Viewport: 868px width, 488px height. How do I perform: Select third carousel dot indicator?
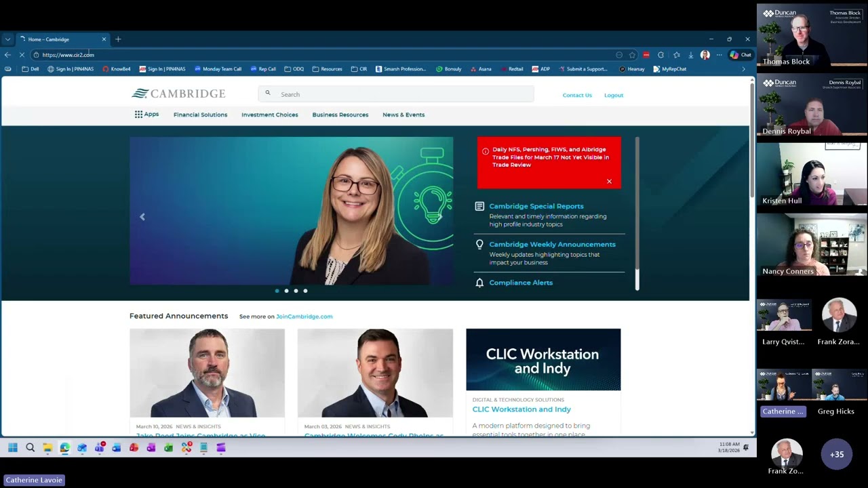click(x=296, y=291)
